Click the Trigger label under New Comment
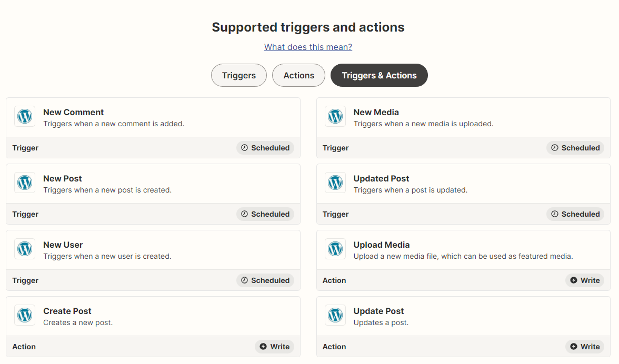 coord(25,148)
